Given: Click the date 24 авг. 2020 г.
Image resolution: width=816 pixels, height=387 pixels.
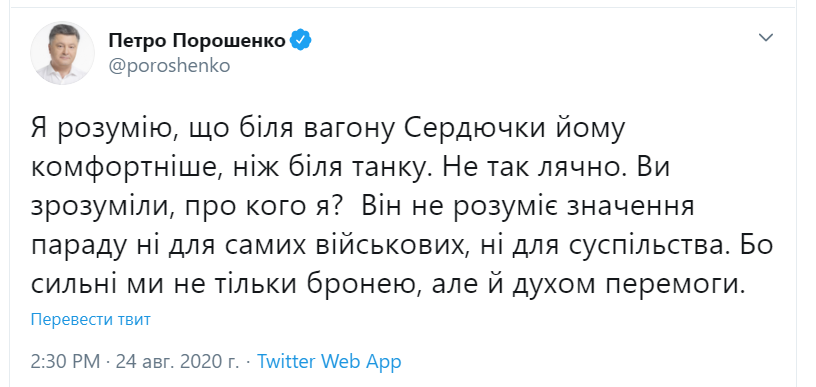Looking at the screenshot, I should tap(177, 361).
